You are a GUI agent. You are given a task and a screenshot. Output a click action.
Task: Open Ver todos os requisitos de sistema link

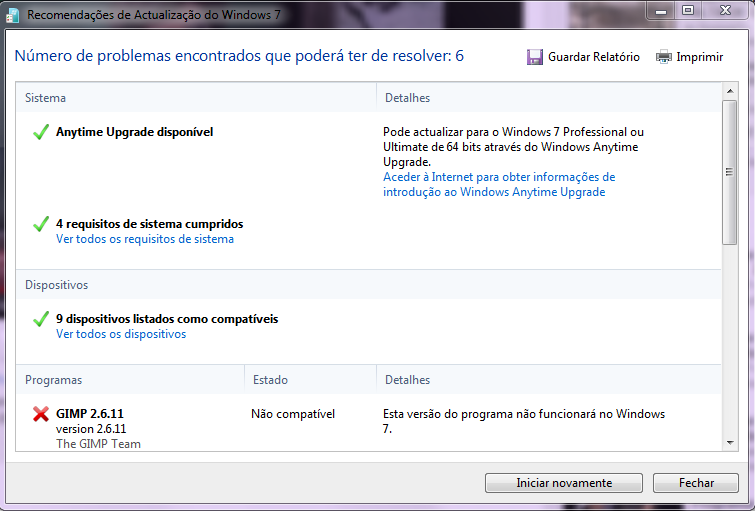(x=145, y=239)
